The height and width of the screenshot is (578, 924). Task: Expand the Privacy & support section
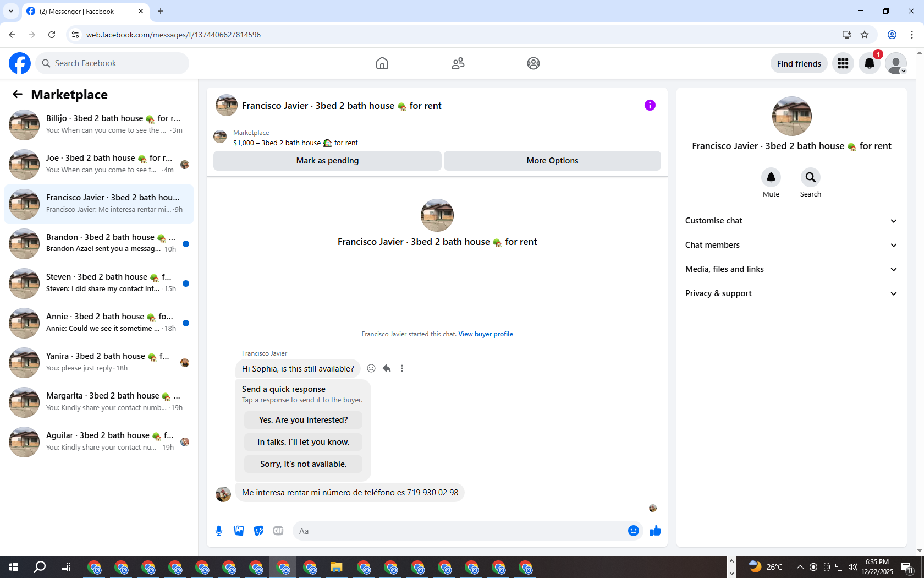[x=791, y=293]
